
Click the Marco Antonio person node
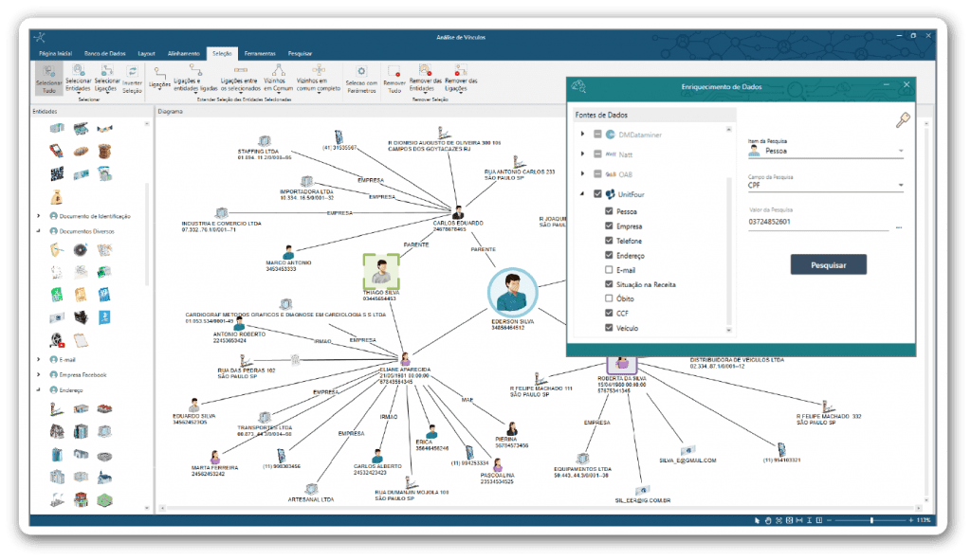point(288,252)
